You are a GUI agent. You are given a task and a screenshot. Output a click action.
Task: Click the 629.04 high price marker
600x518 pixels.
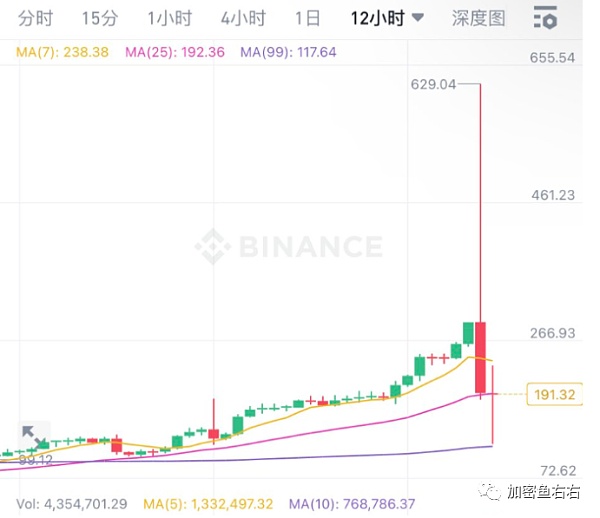[432, 84]
